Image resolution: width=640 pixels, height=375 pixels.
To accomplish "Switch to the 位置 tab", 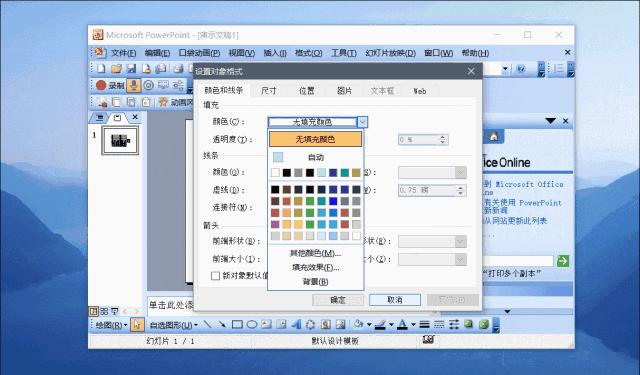I will (x=307, y=91).
